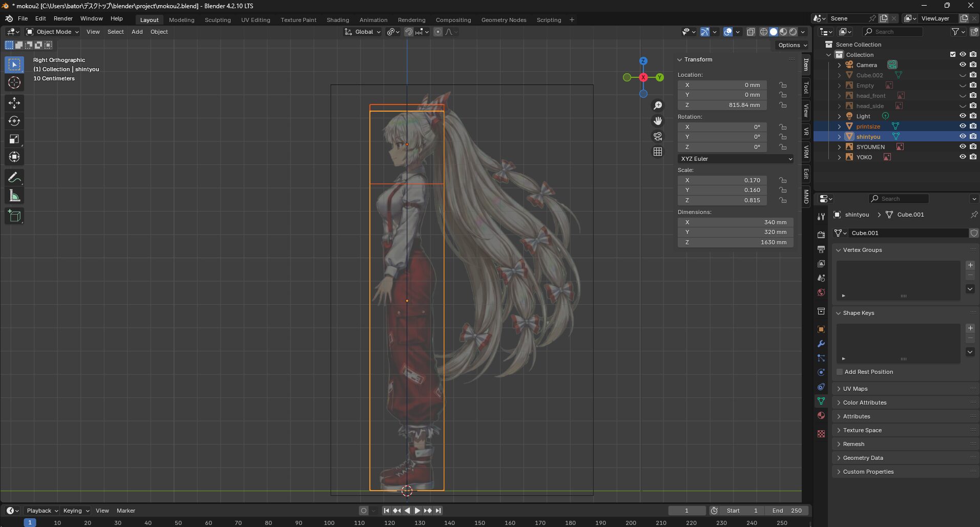
Task: Click the Options button in viewport header
Action: (792, 45)
